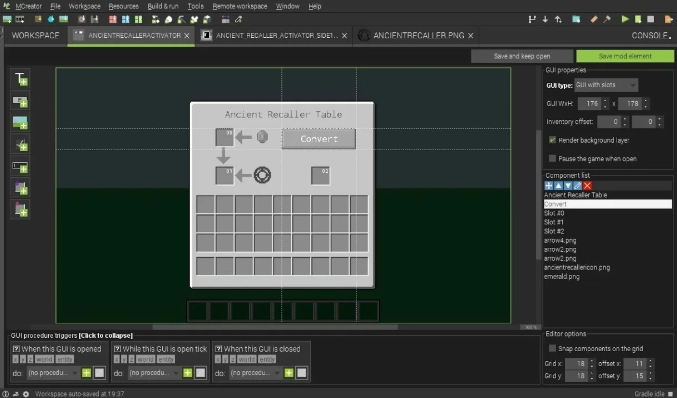Switch to the WORKSPACE tab

(x=35, y=35)
